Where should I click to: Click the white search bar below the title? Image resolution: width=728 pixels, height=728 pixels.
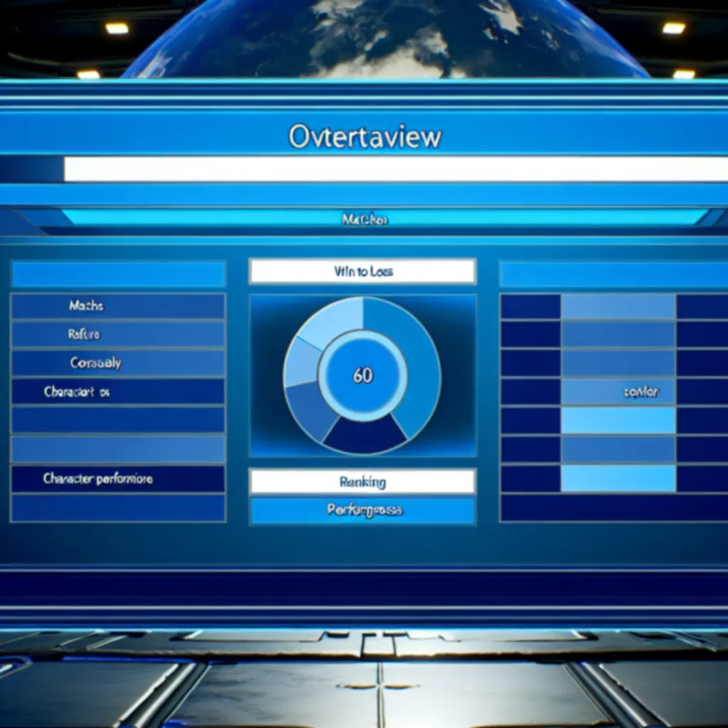click(395, 169)
